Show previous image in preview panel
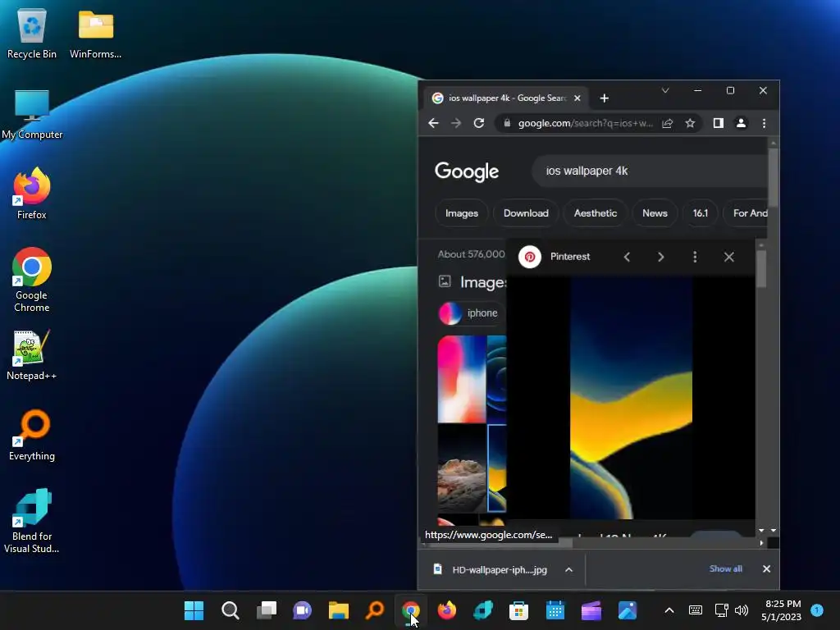 coord(627,257)
